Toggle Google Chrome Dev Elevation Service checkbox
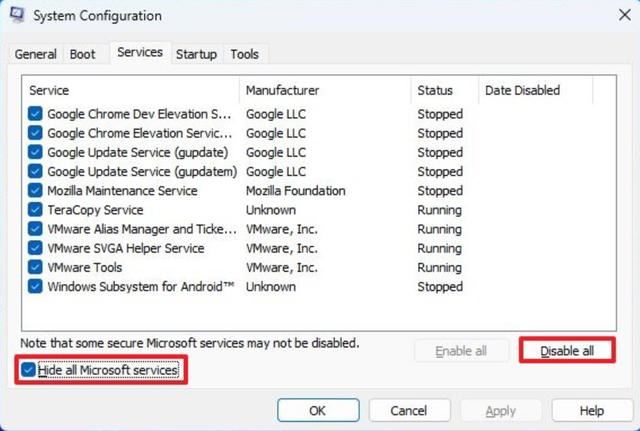640x431 pixels. [x=35, y=114]
